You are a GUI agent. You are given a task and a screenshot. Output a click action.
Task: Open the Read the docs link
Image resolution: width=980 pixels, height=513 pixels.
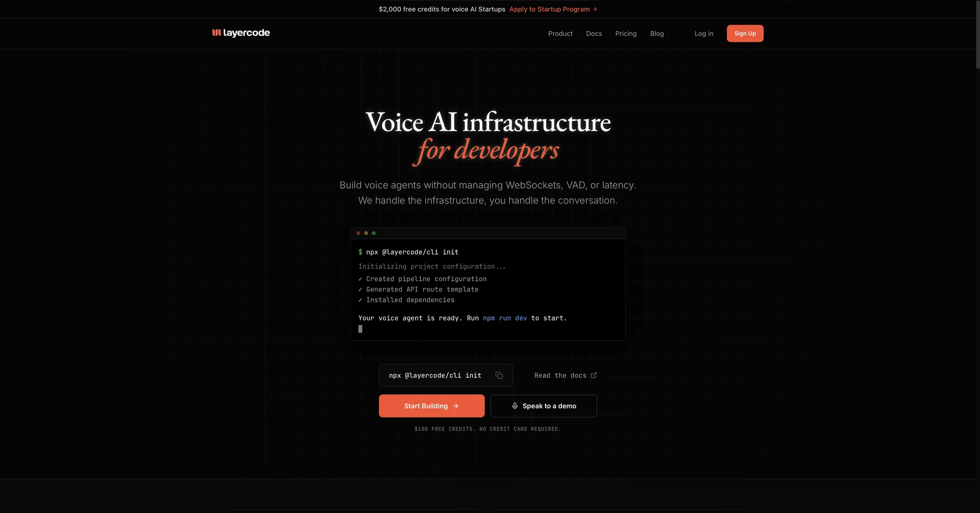pyautogui.click(x=560, y=376)
